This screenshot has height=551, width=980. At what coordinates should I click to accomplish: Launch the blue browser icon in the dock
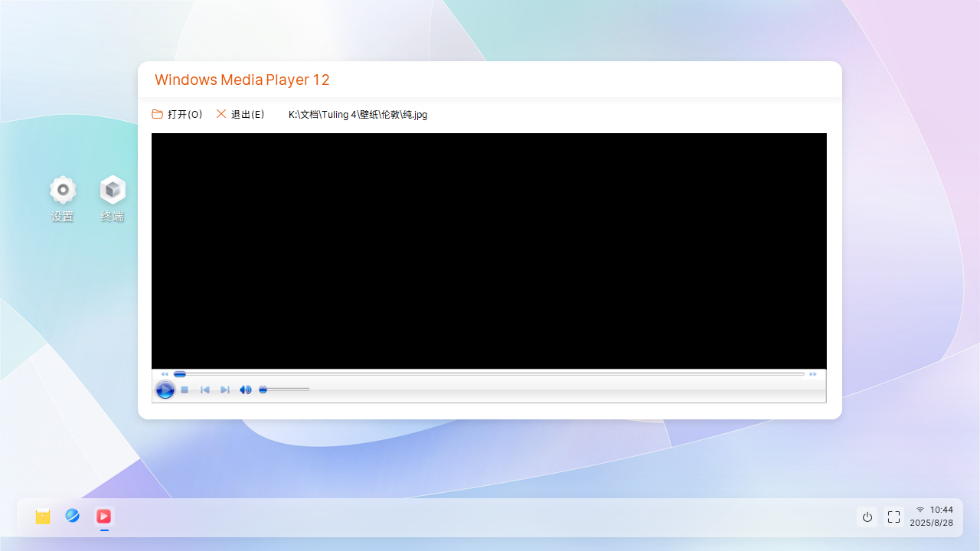pyautogui.click(x=73, y=516)
